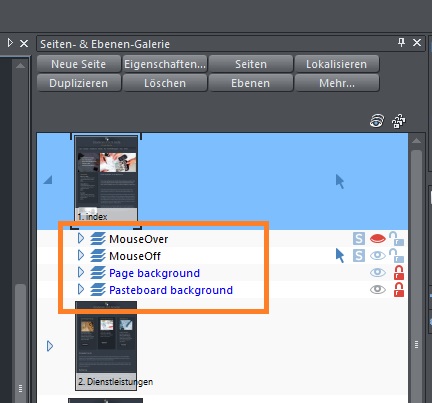Click the multi-page lock icon above the list
This screenshot has height=403, width=432.
pos(399,121)
